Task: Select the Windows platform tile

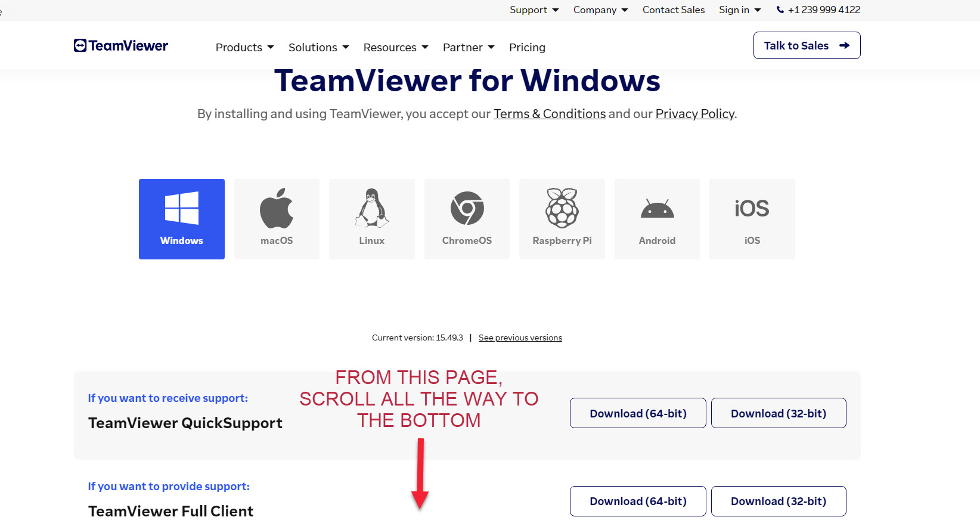Action: [182, 219]
